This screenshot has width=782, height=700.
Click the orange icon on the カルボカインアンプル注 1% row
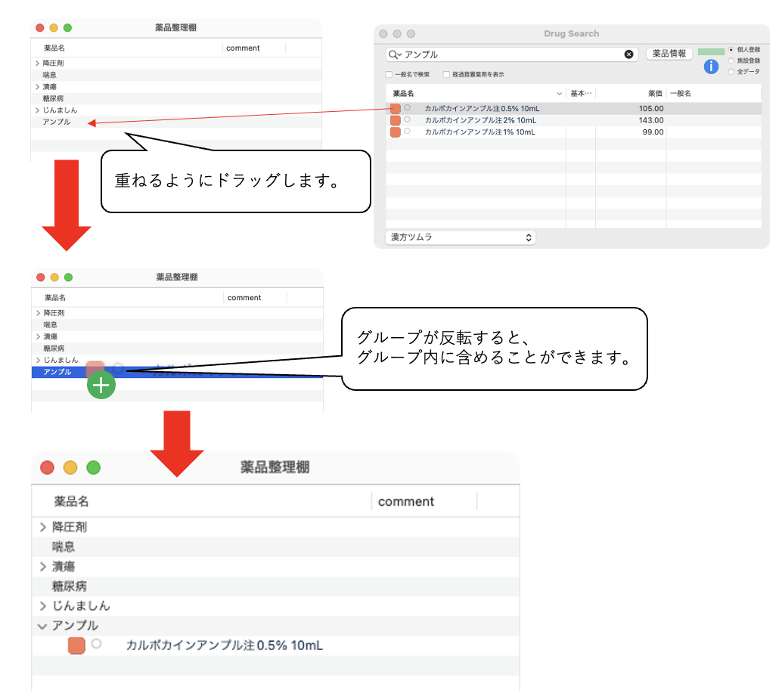(397, 131)
